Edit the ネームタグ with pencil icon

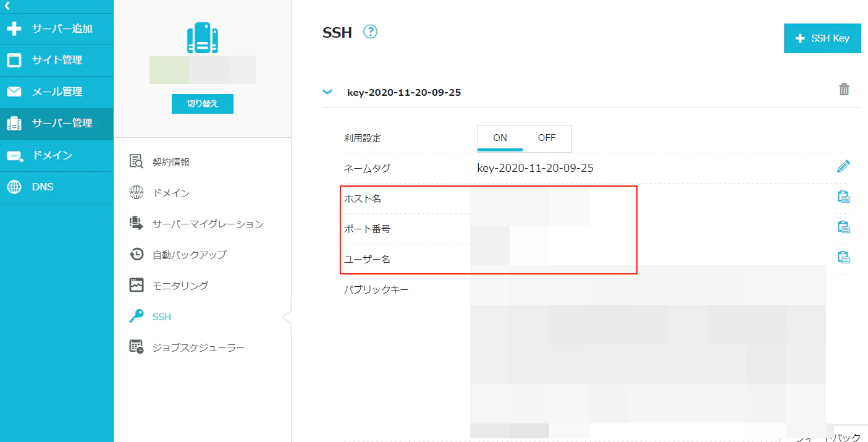844,166
